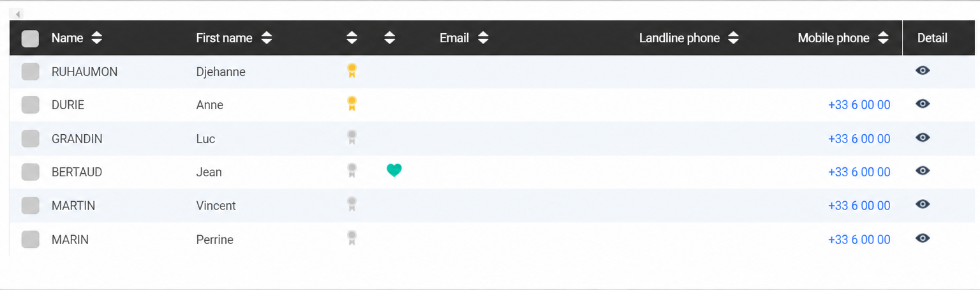The height and width of the screenshot is (290, 980).
Task: Open detail eye icon for GRANDIN Luc
Action: click(922, 137)
